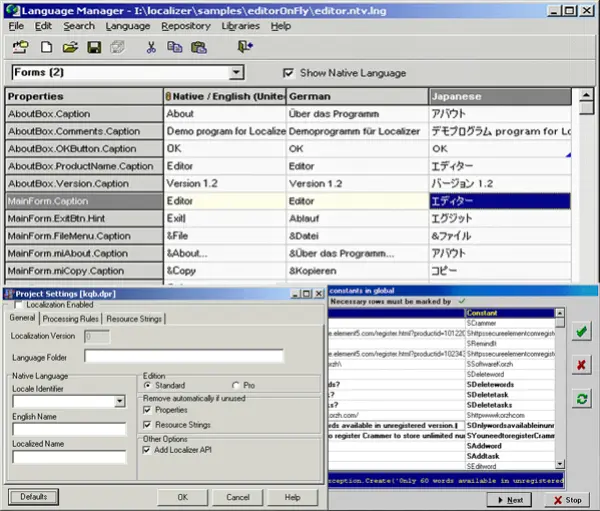Click the green refresh arrows button

[x=581, y=399]
